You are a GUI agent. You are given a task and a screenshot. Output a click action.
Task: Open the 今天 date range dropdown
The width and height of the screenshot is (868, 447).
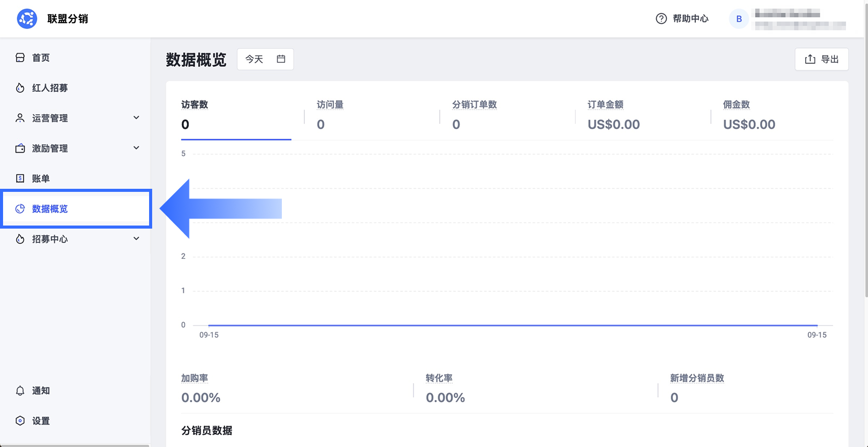[266, 59]
